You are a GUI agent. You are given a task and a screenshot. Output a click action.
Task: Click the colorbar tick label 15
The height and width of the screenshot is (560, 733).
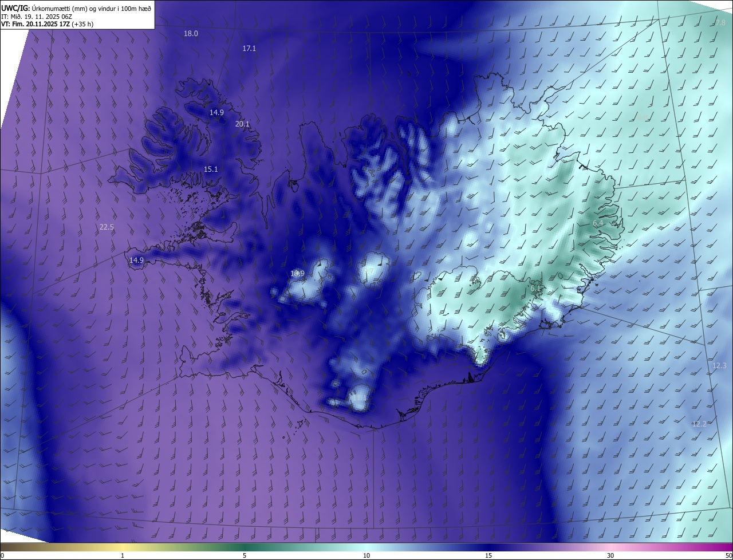[488, 555]
